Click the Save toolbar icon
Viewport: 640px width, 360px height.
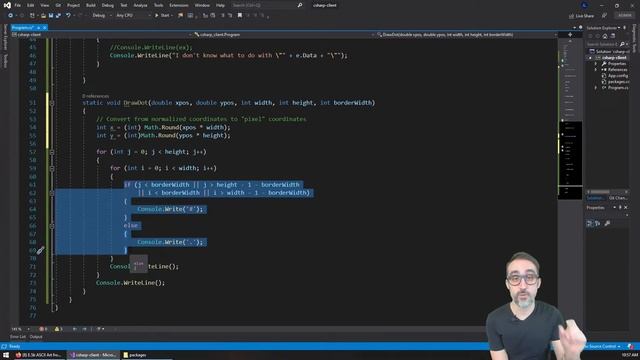[x=51, y=16]
